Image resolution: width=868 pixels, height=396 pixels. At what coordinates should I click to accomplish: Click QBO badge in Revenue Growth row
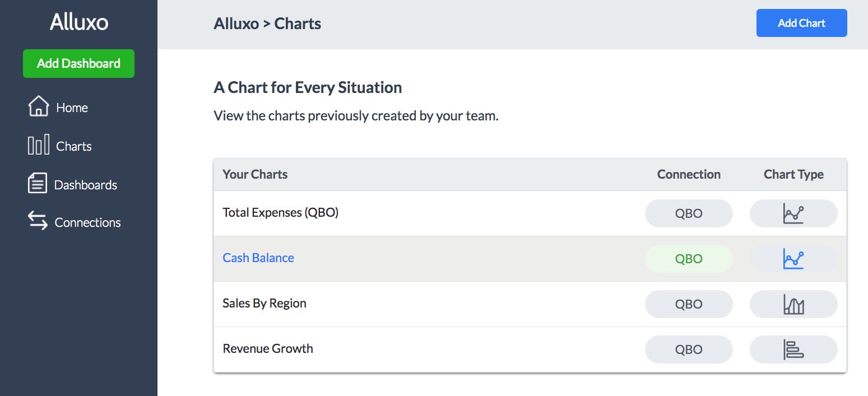click(x=689, y=350)
